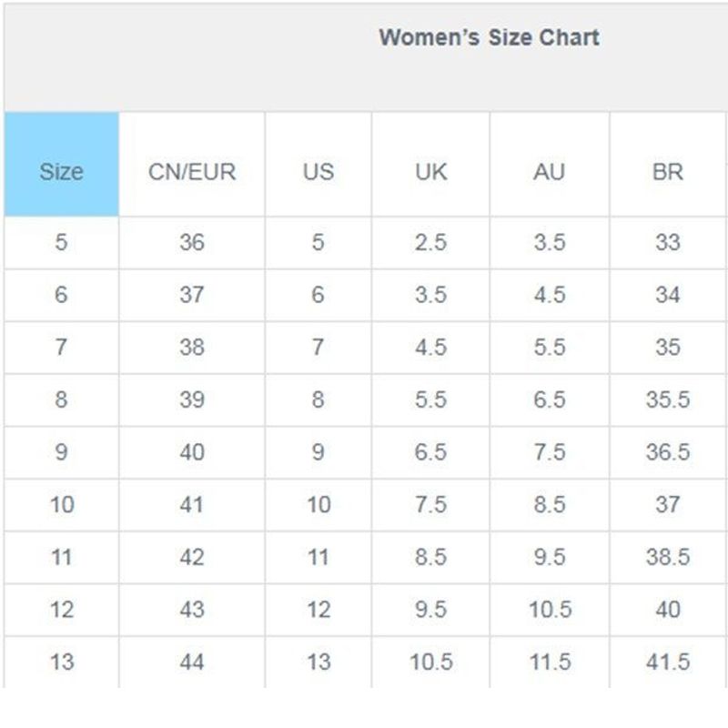Select the AU cell showing 11.5
Image resolution: width=728 pixels, height=728 pixels.
tap(549, 662)
